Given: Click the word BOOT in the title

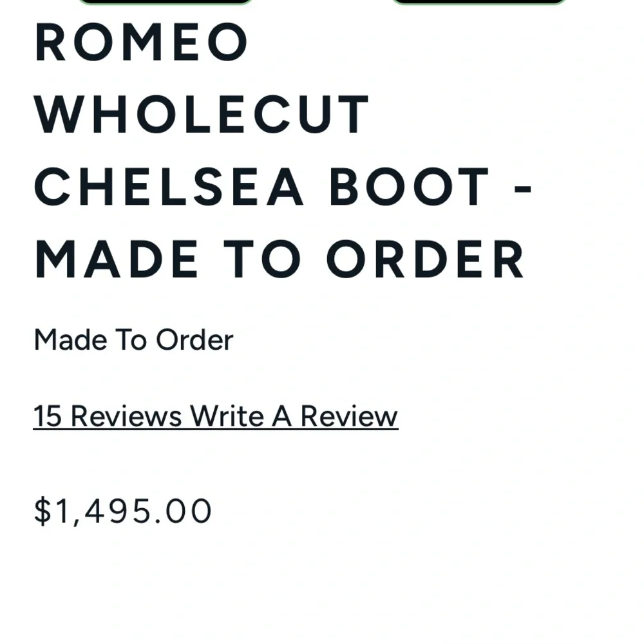Looking at the screenshot, I should (x=410, y=187).
